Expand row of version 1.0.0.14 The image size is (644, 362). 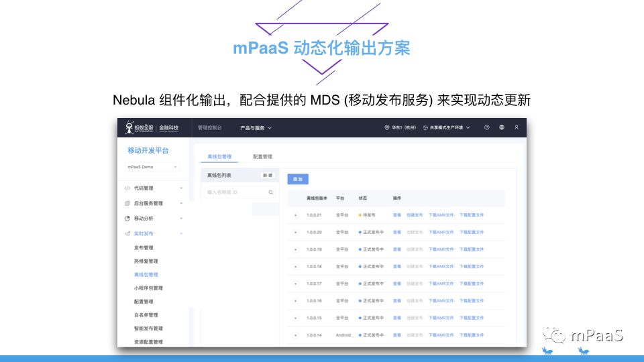295,335
